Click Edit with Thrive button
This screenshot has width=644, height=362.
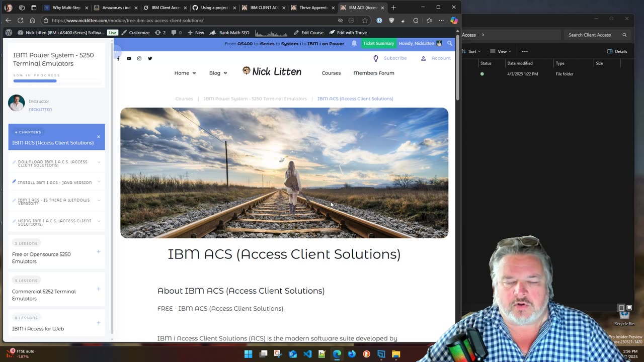point(348,32)
